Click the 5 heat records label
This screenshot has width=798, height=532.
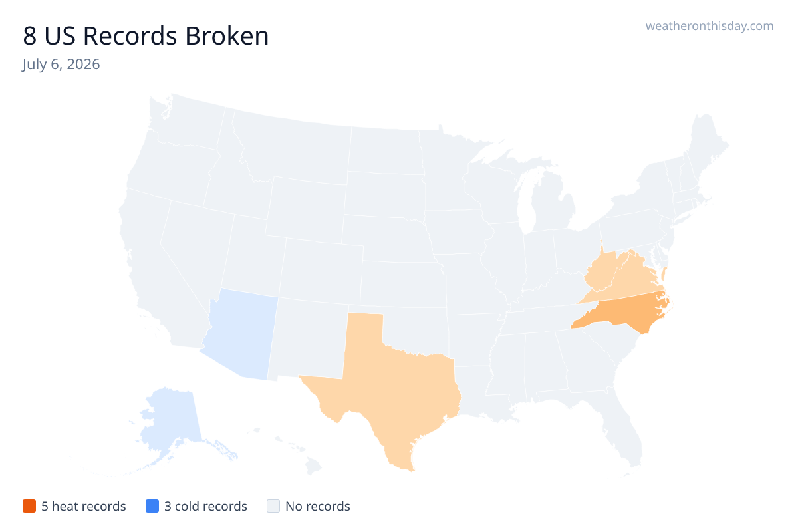pos(84,506)
